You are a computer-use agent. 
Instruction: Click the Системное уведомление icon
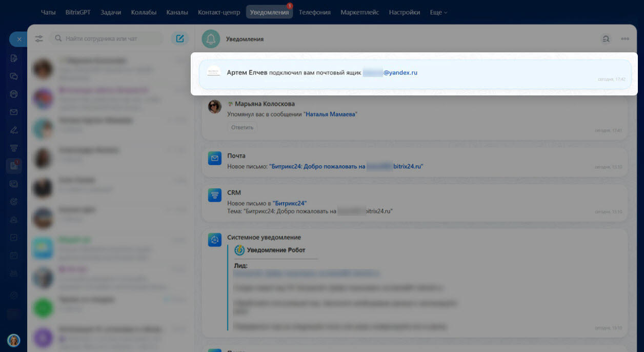click(x=215, y=240)
